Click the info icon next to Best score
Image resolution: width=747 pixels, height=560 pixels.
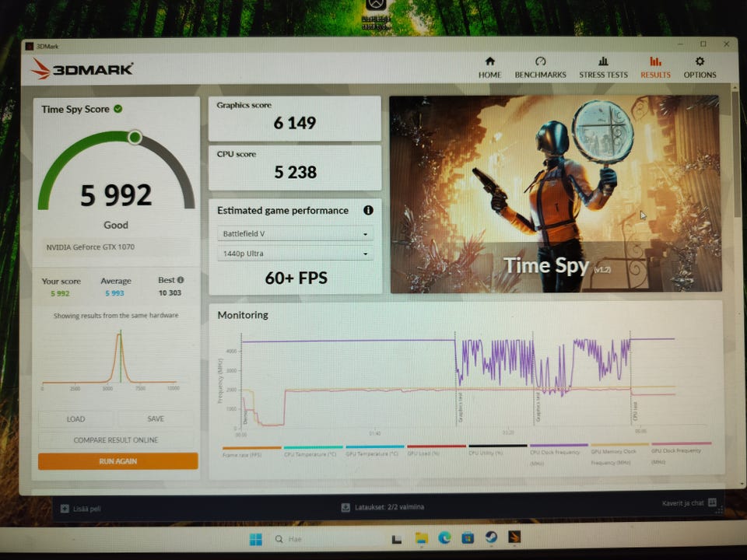tap(181, 280)
